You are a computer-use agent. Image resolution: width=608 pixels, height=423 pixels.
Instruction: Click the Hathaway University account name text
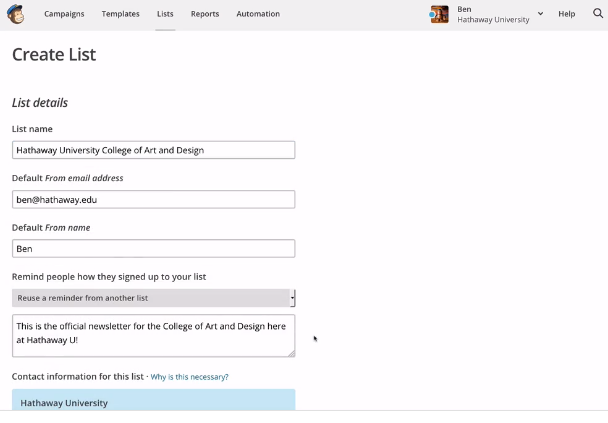point(493,20)
